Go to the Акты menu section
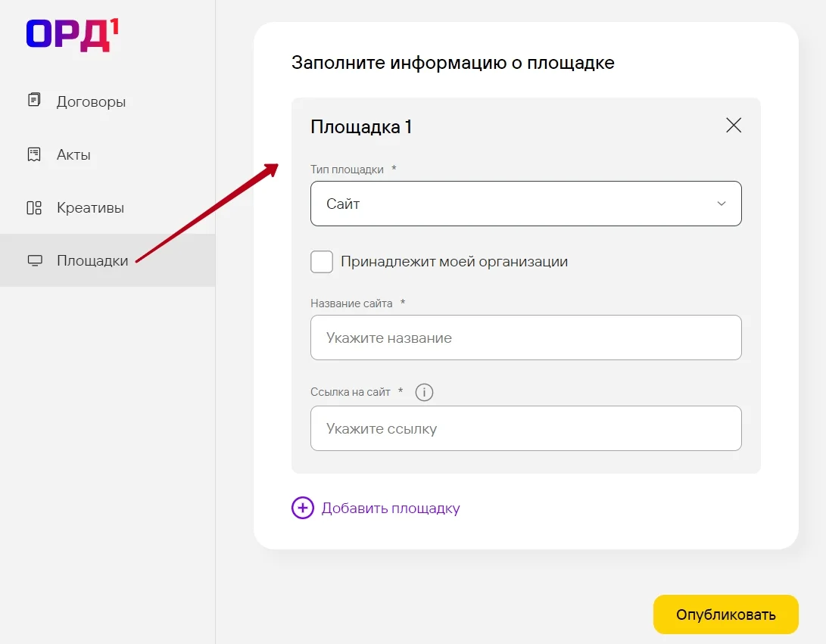The image size is (826, 644). point(73,155)
